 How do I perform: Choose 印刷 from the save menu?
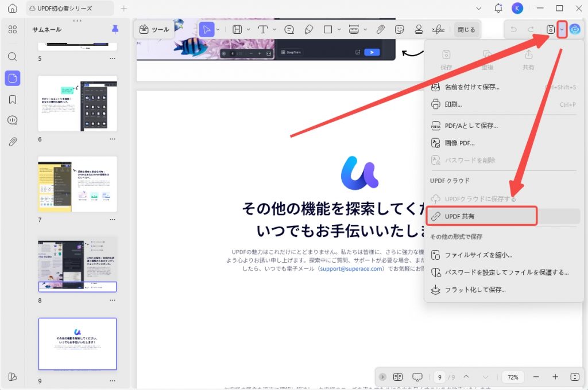503,104
